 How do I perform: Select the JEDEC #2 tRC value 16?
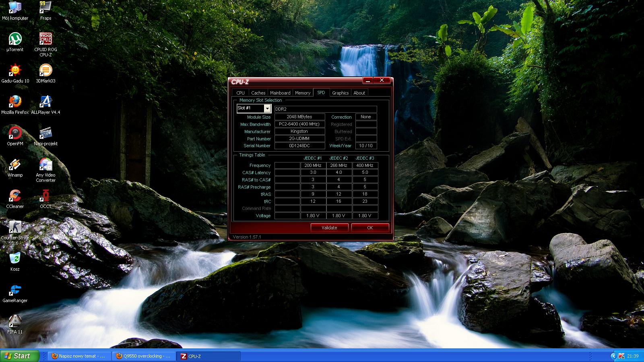339,202
